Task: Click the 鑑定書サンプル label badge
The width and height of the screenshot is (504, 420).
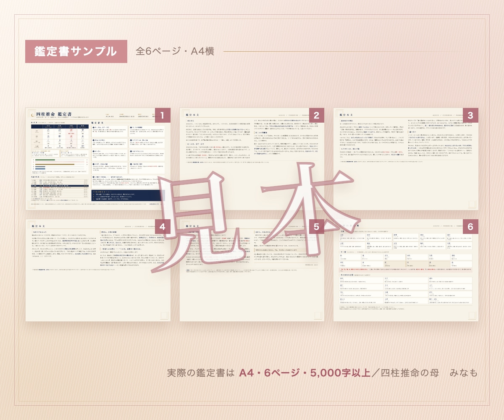Action: (76, 51)
